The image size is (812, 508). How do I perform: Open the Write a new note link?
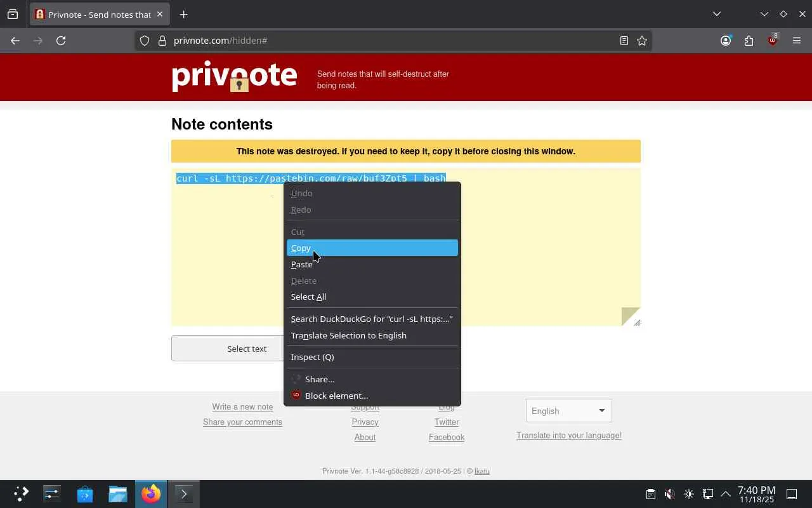pos(242,407)
